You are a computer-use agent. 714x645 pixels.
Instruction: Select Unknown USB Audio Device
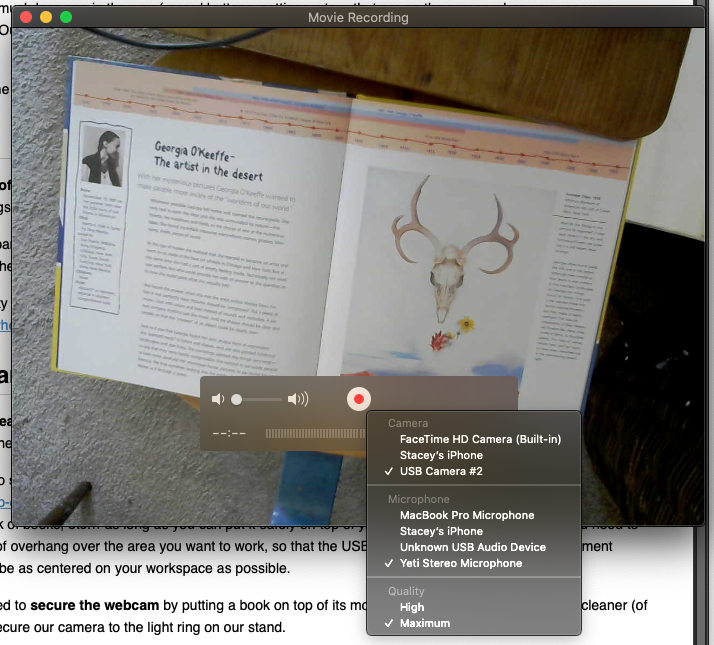pyautogui.click(x=473, y=547)
